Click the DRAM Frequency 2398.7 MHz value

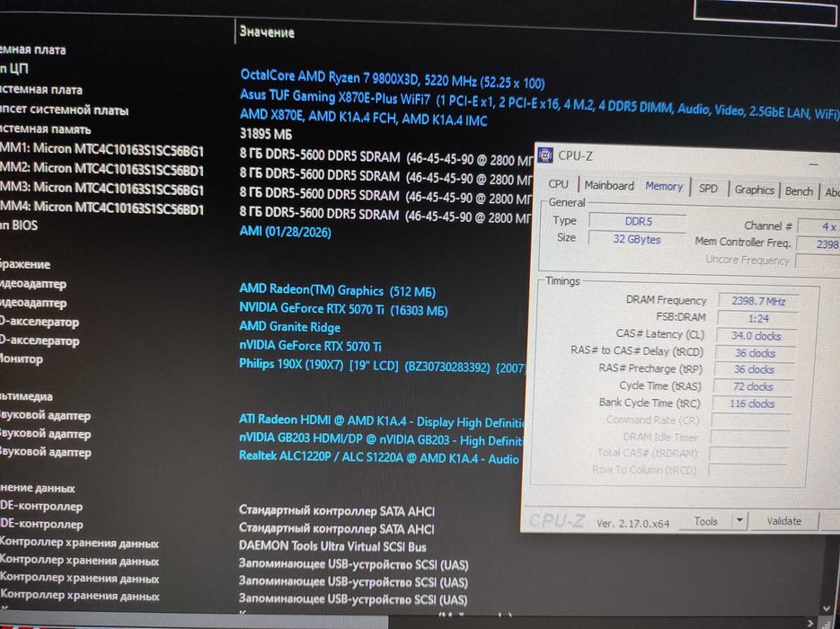pos(758,301)
